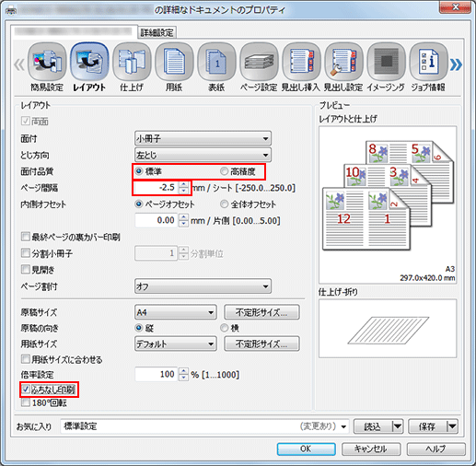Enable 用紙サイズに合わせる checkbox
The width and height of the screenshot is (476, 466).
25,359
